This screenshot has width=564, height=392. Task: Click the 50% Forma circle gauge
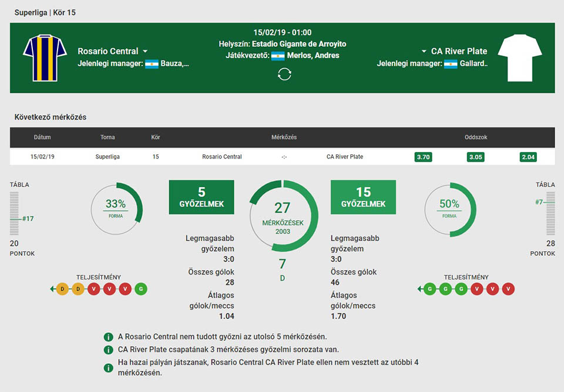(451, 209)
